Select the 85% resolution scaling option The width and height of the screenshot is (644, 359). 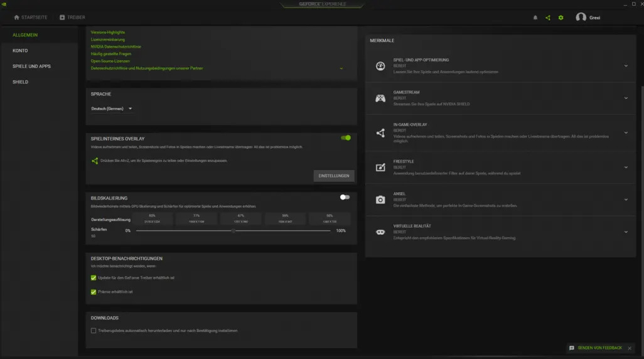click(x=152, y=218)
